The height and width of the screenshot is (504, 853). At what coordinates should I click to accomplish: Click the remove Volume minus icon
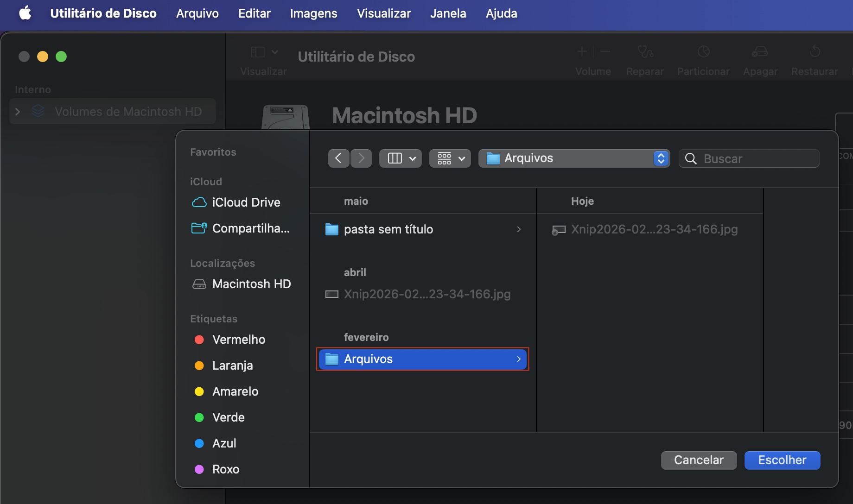tap(605, 51)
